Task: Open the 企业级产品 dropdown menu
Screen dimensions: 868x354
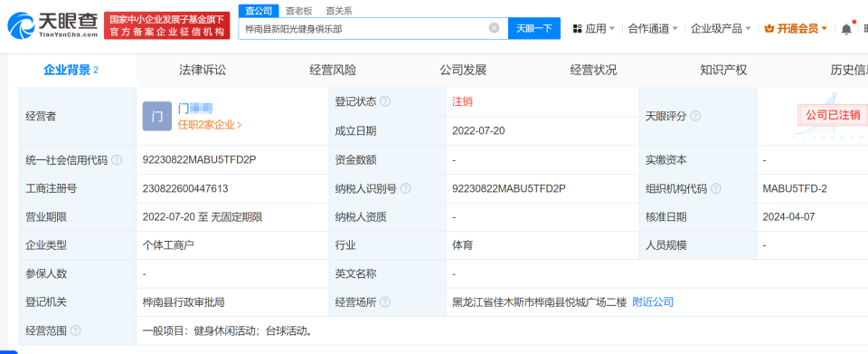Action: (721, 29)
